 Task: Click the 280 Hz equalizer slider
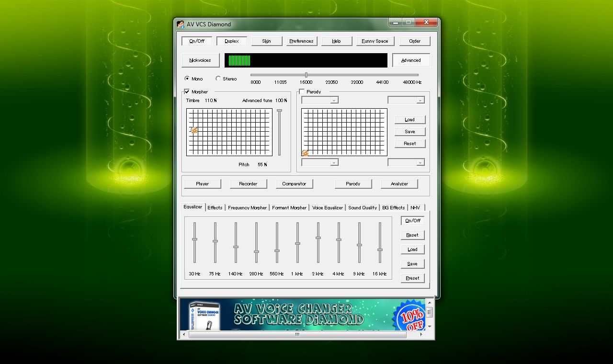pyautogui.click(x=256, y=242)
